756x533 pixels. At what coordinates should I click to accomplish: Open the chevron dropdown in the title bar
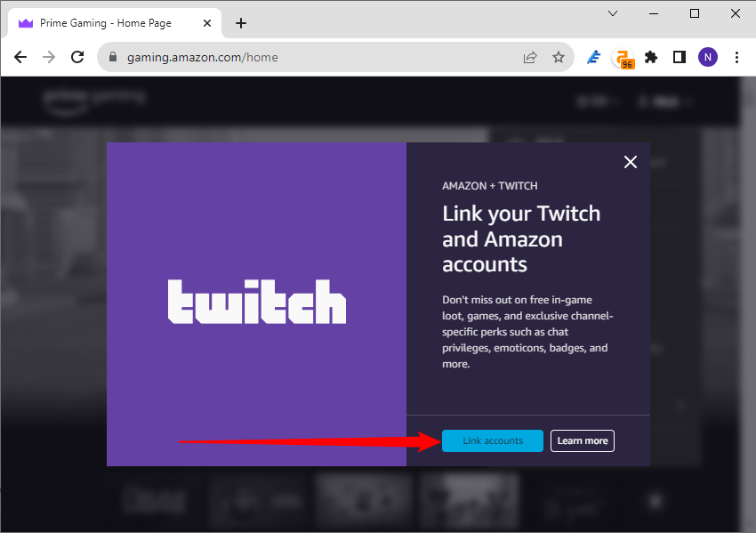pos(612,13)
